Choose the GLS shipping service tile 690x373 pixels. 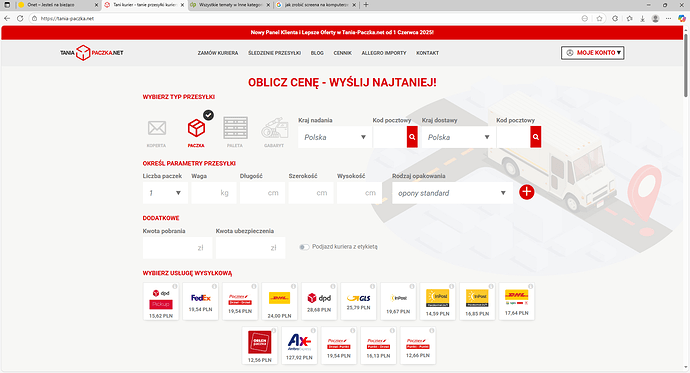coord(359,301)
